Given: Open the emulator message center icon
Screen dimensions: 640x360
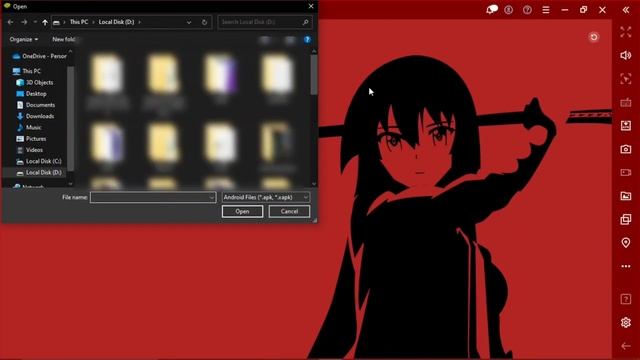Looking at the screenshot, I should [492, 9].
